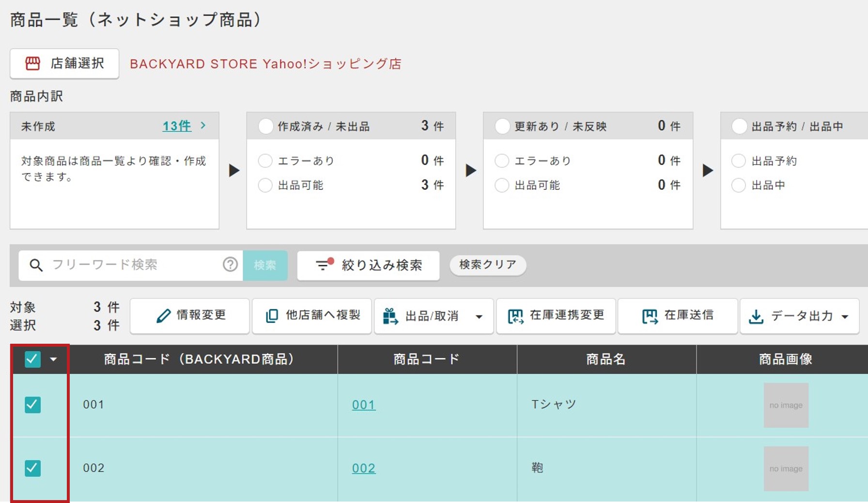Click the 情報変更 edit button
Screen dimensions: 868x503
[x=190, y=316]
